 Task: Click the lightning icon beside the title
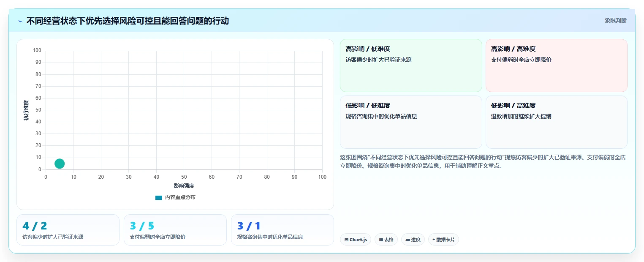pos(20,21)
